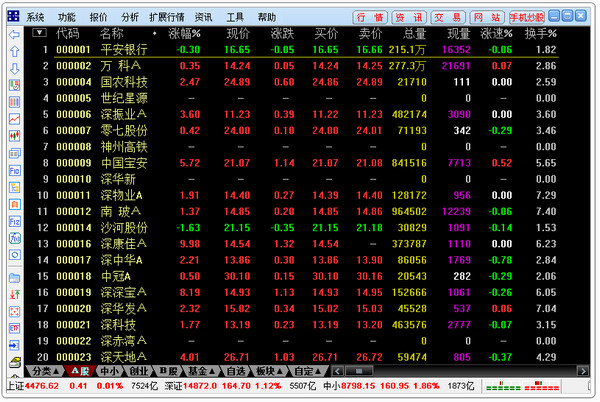Click the printer icon at sidebar bottom
The height and width of the screenshot is (402, 600).
[15, 362]
